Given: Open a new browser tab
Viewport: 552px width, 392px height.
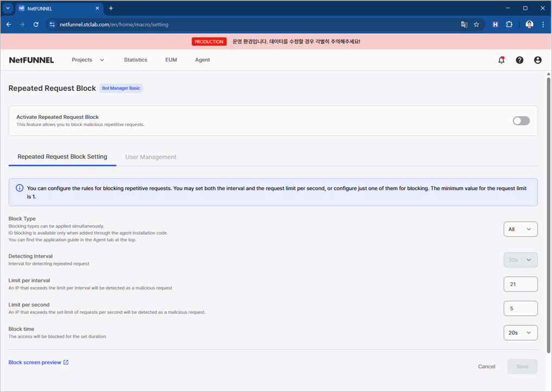Looking at the screenshot, I should pyautogui.click(x=111, y=8).
